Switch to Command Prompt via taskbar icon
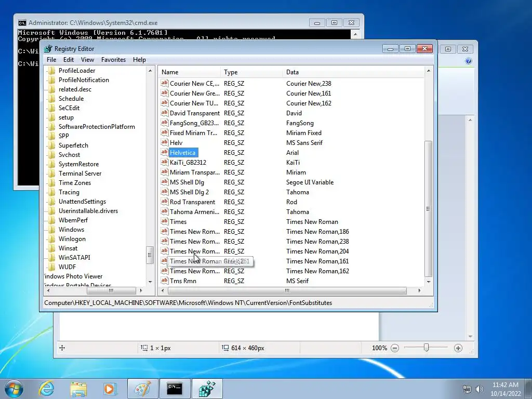Image resolution: width=532 pixels, height=399 pixels. click(x=175, y=389)
